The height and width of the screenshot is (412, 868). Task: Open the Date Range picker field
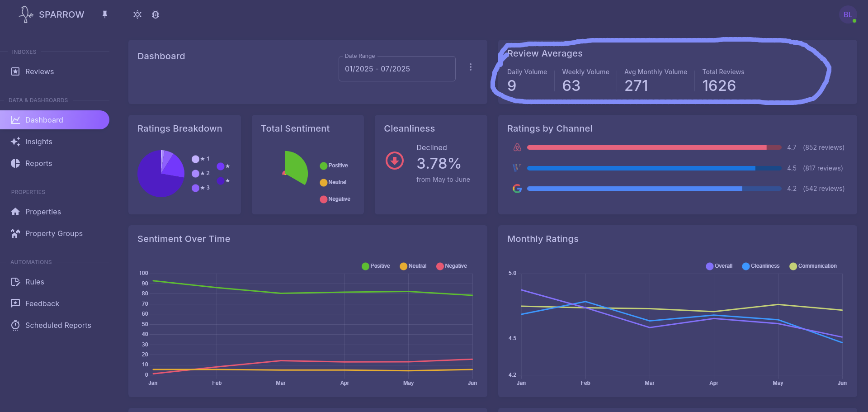pyautogui.click(x=396, y=69)
